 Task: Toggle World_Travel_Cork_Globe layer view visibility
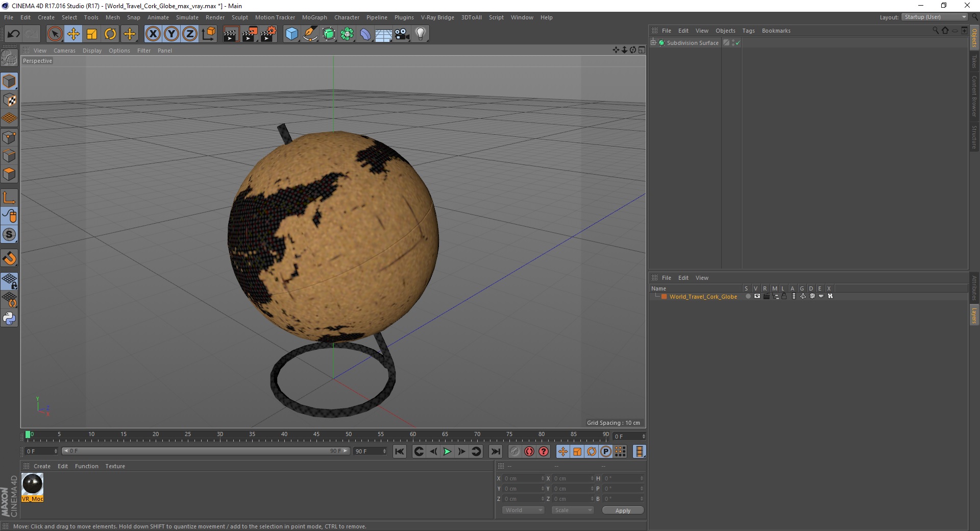pos(757,296)
